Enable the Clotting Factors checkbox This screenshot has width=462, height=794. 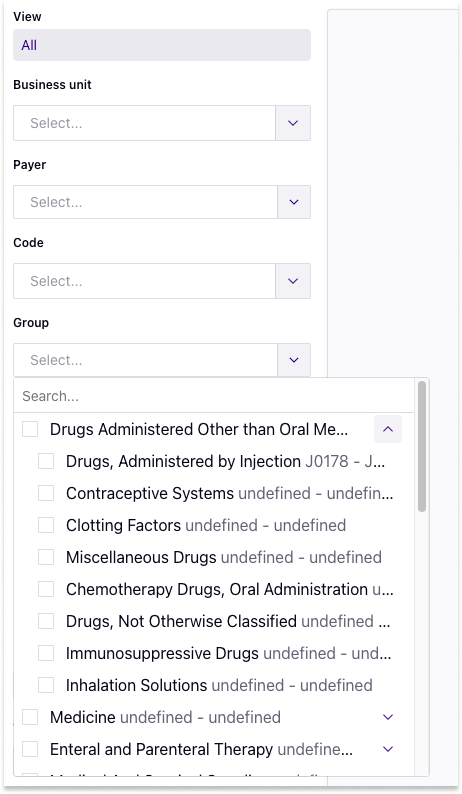pyautogui.click(x=46, y=525)
